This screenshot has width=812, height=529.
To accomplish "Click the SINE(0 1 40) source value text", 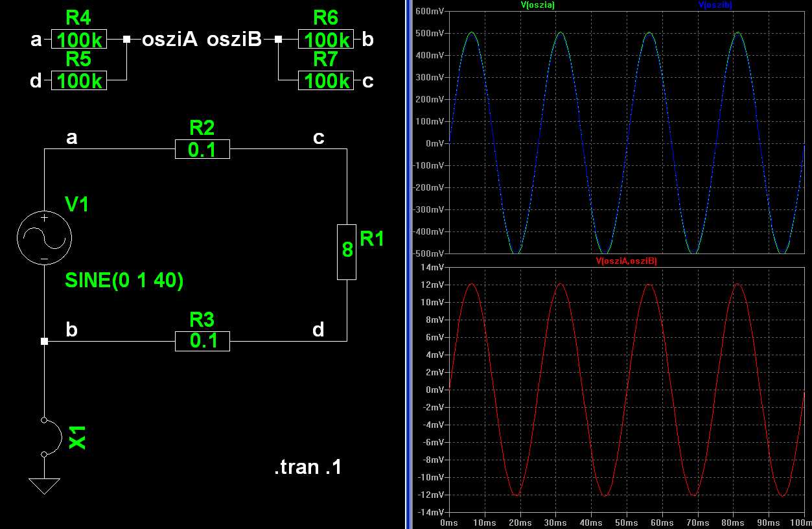I will click(124, 281).
